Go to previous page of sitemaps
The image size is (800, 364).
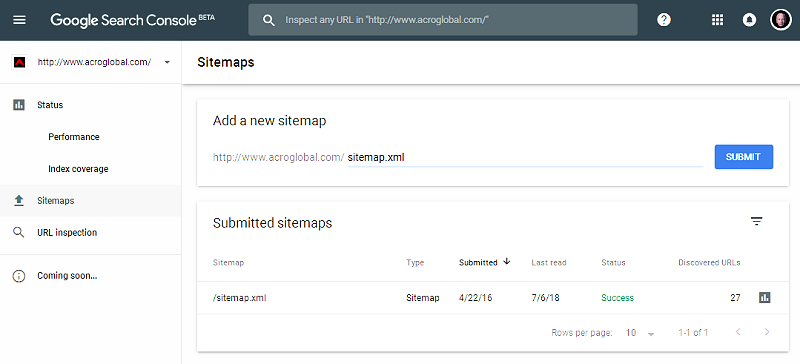coord(738,332)
